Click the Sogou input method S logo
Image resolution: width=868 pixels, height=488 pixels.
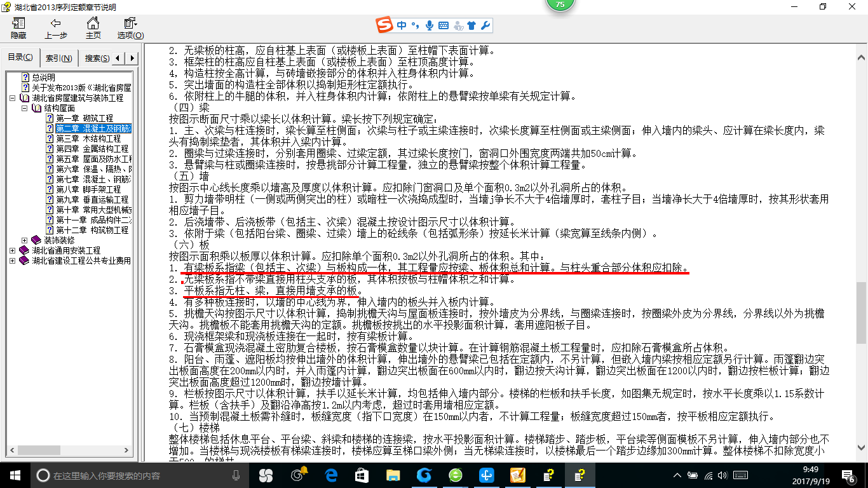click(x=384, y=25)
